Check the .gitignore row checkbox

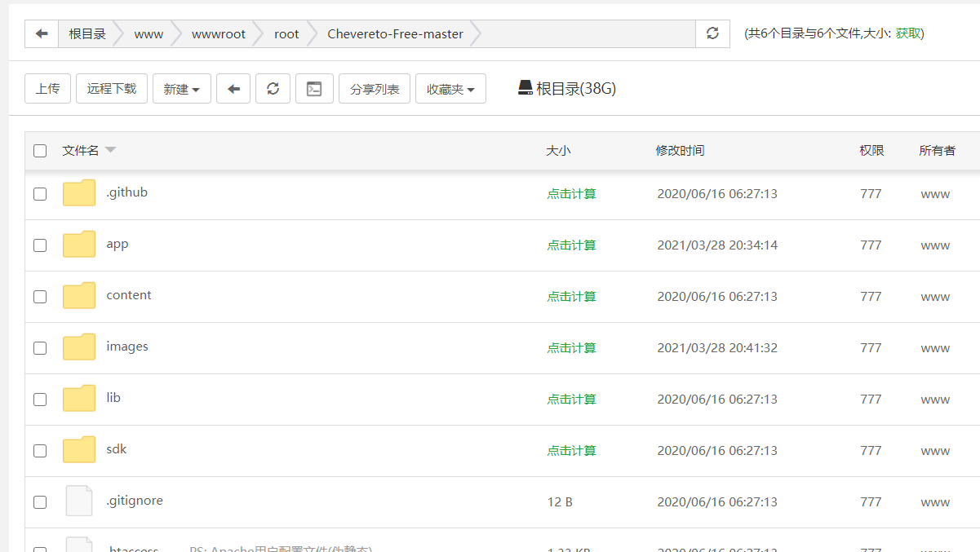click(x=40, y=502)
